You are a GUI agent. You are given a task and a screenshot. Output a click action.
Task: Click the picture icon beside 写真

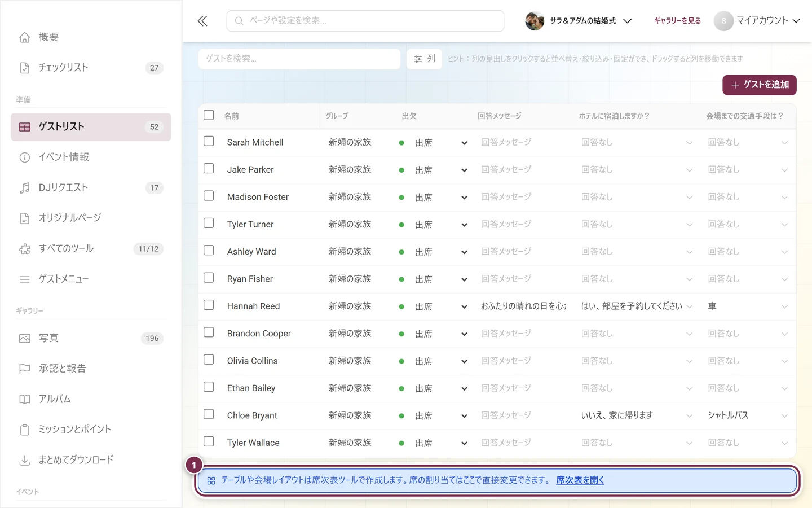pyautogui.click(x=25, y=339)
